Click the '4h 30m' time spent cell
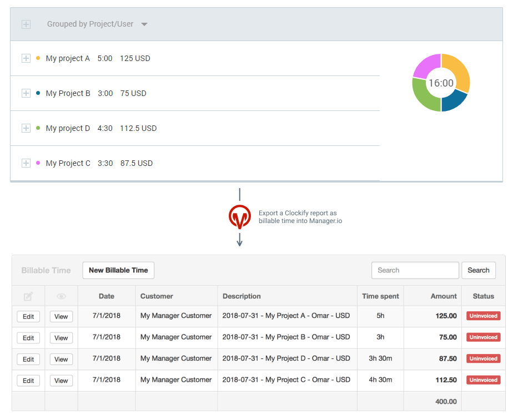This screenshot has width=513, height=420. pyautogui.click(x=380, y=379)
